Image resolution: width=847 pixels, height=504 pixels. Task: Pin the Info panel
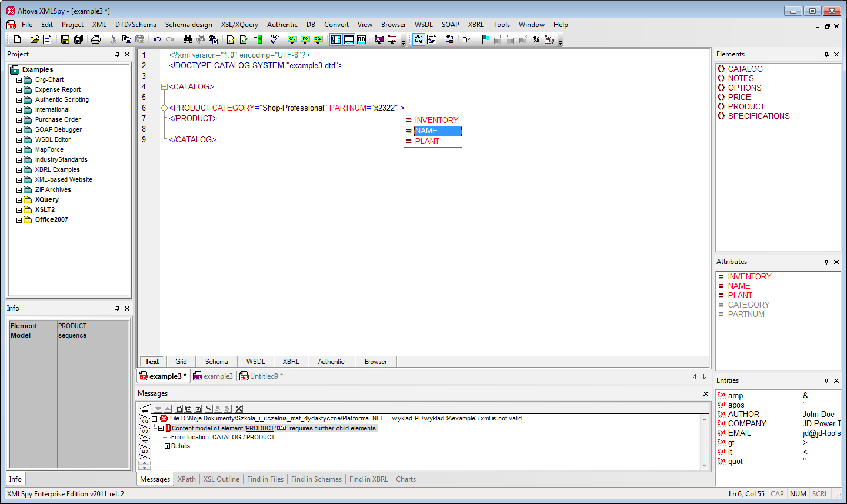[118, 308]
